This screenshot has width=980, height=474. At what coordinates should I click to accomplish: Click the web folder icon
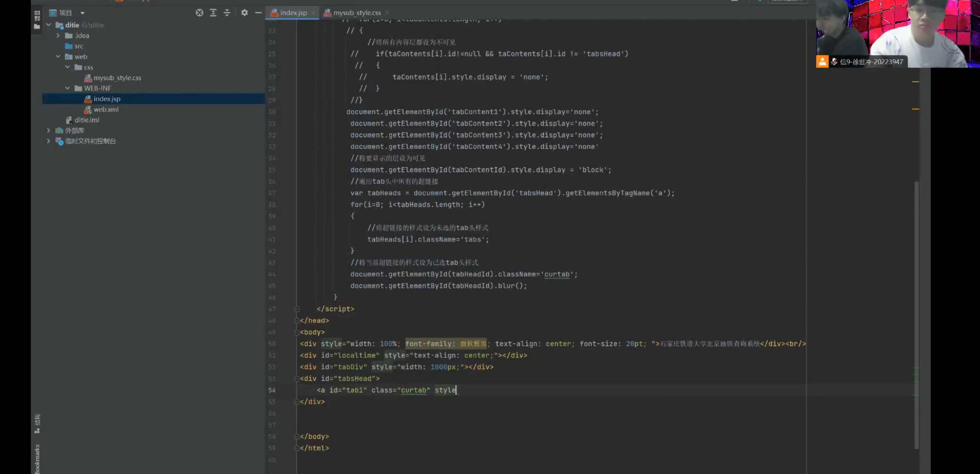point(69,57)
